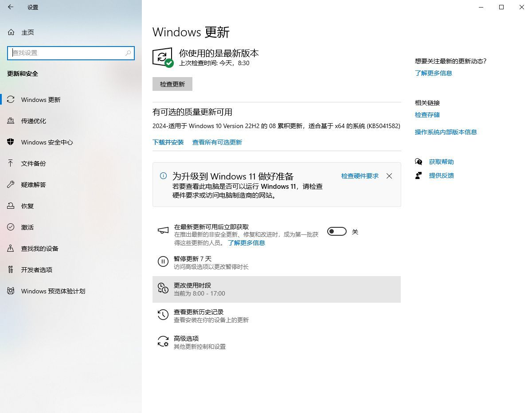The width and height of the screenshot is (532, 413).
Task: Maximize the Settings window
Action: tap(501, 7)
